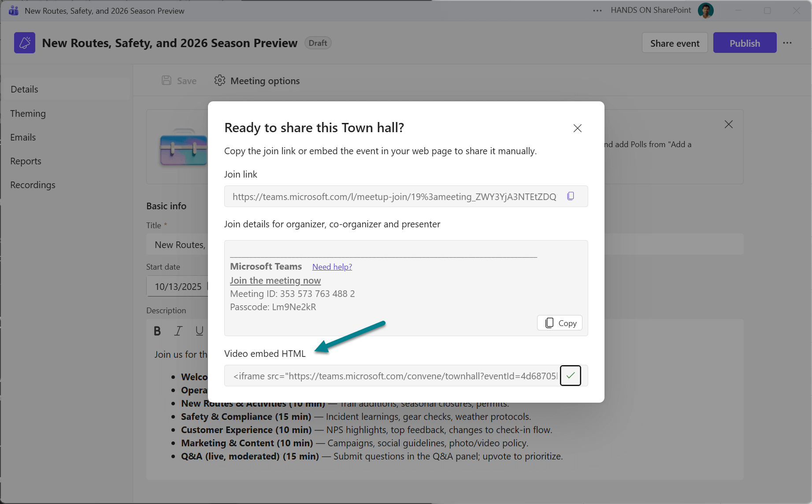Click the Copy button for join details
The height and width of the screenshot is (504, 812).
560,323
